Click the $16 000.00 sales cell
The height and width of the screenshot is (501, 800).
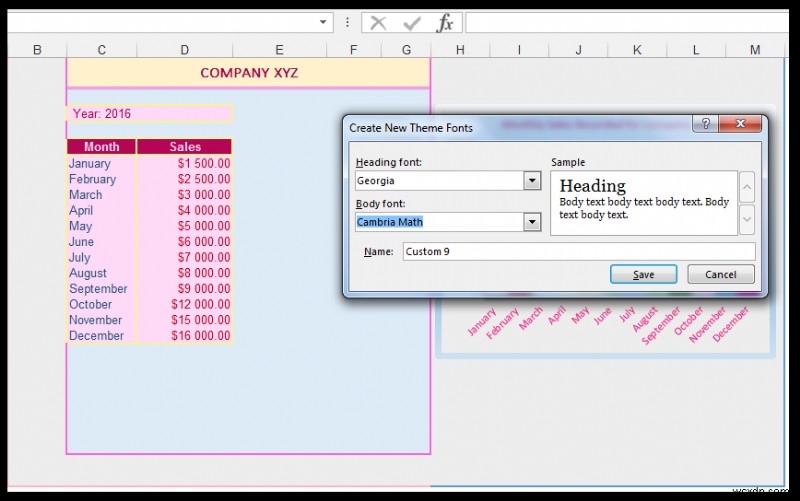[x=185, y=336]
